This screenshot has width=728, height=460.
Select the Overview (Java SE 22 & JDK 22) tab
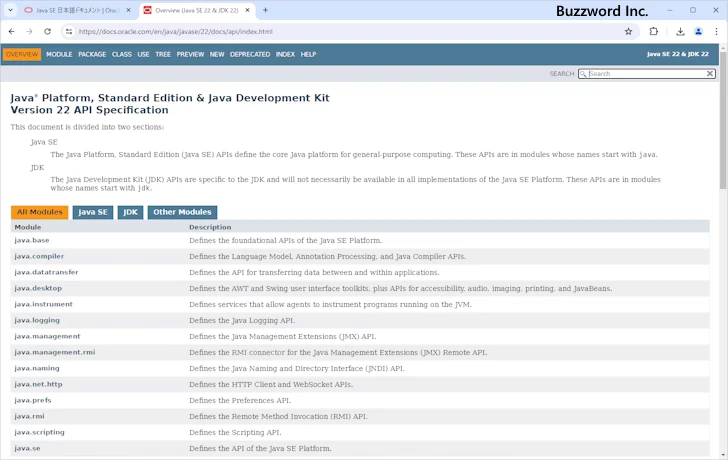196,10
